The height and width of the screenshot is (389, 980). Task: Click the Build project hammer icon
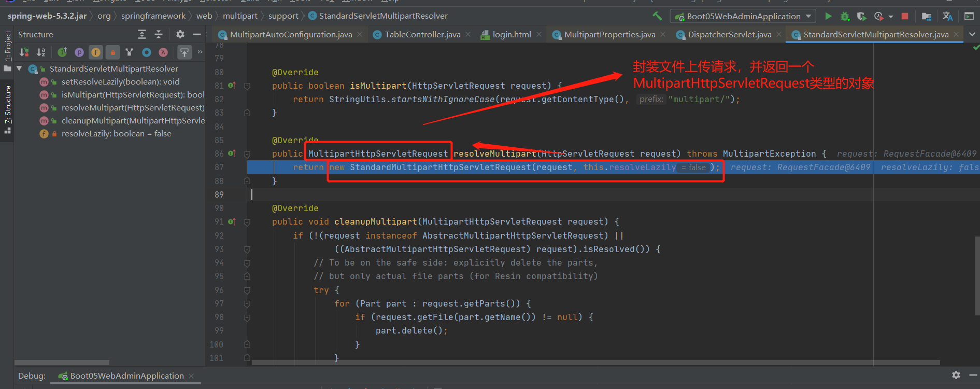click(x=657, y=16)
